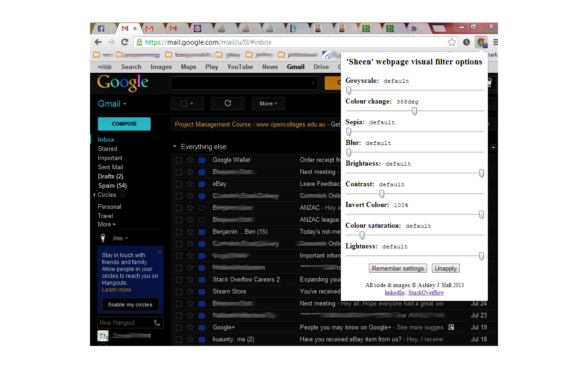
Task: Open Maps in the Google bar
Action: (188, 67)
